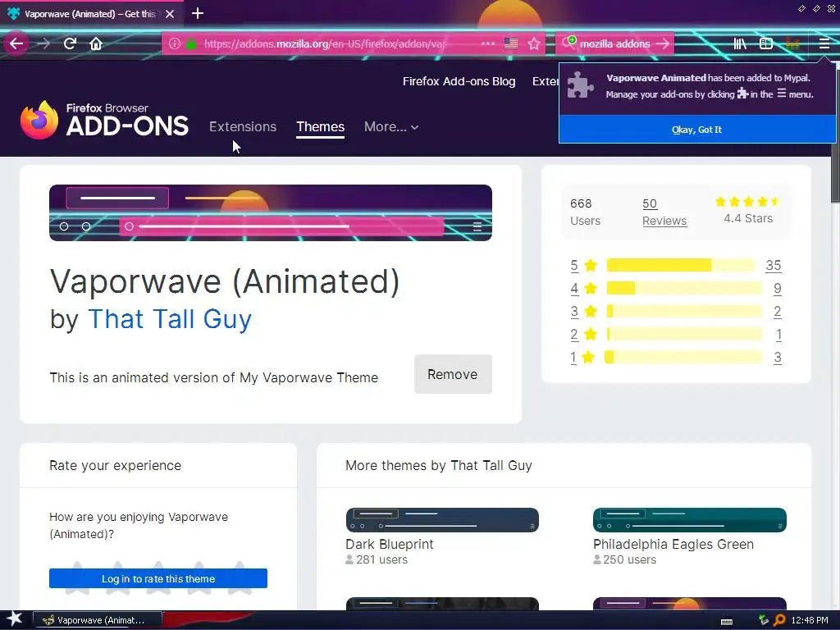The height and width of the screenshot is (630, 840).
Task: Submit search with the arrow in search box
Action: point(663,43)
